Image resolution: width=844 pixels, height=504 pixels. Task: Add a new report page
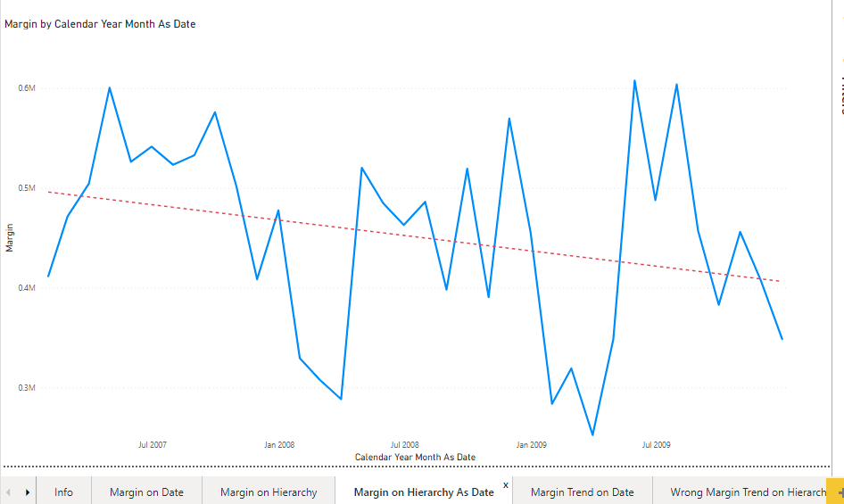pos(839,492)
